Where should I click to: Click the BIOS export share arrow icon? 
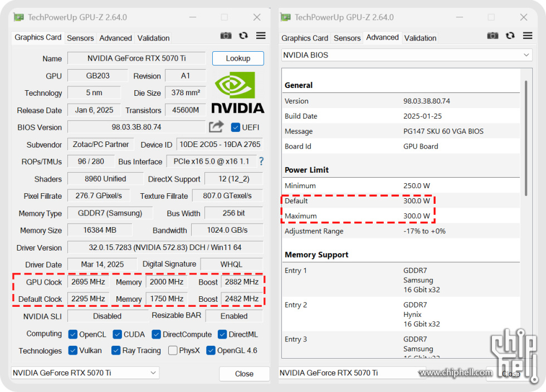[x=216, y=126]
